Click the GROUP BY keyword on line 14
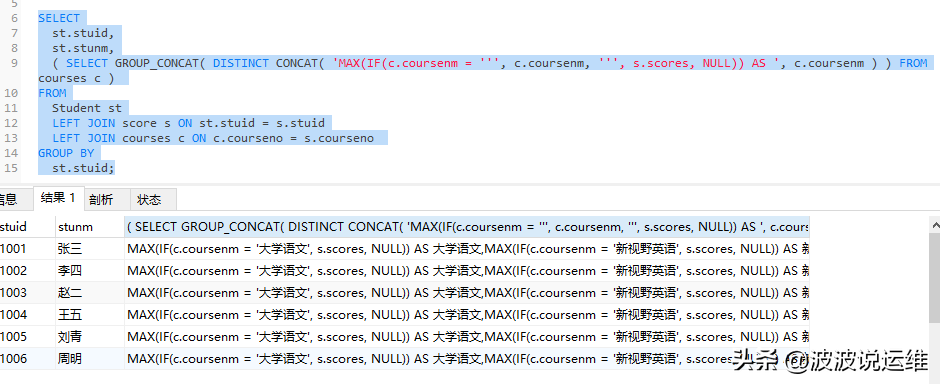 (x=66, y=153)
